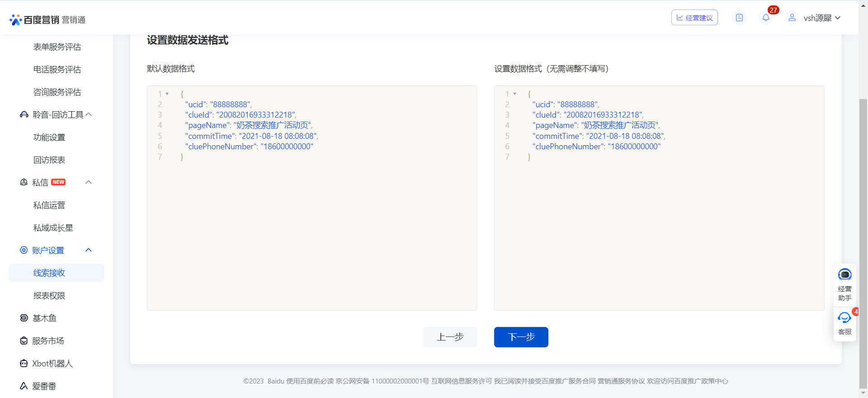Open 功能设置 menu item
This screenshot has height=398, width=868.
tap(49, 137)
